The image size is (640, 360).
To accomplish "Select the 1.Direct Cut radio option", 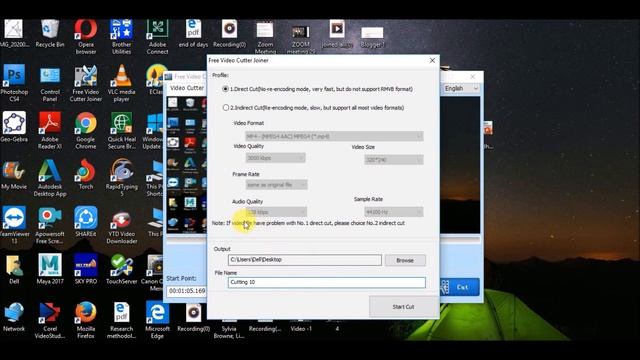I will (225, 89).
